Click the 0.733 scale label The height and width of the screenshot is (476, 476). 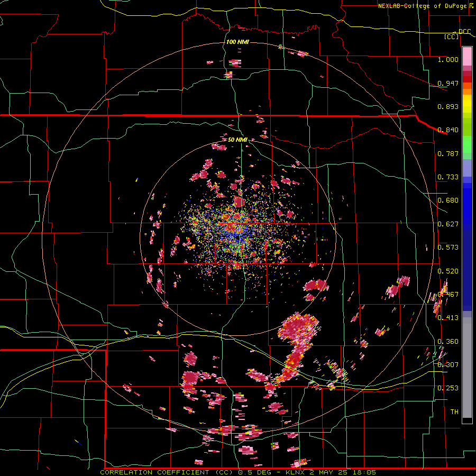448,177
